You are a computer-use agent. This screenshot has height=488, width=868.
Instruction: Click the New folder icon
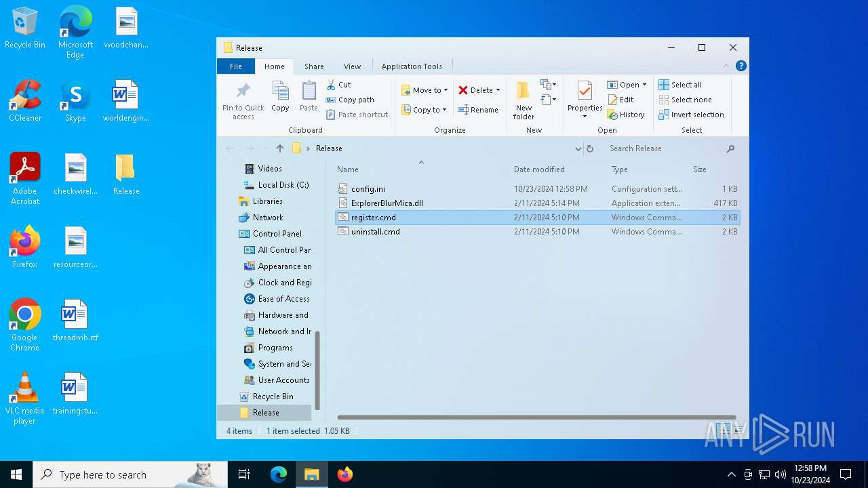[x=523, y=91]
